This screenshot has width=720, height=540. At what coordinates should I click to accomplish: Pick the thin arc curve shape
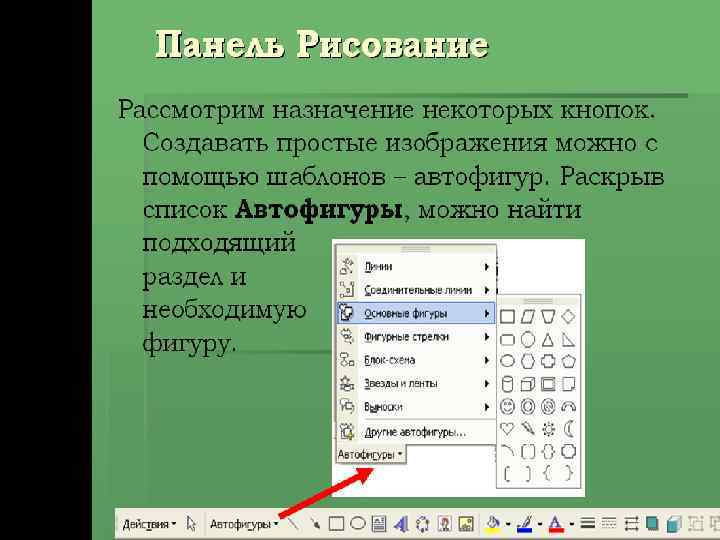click(507, 451)
